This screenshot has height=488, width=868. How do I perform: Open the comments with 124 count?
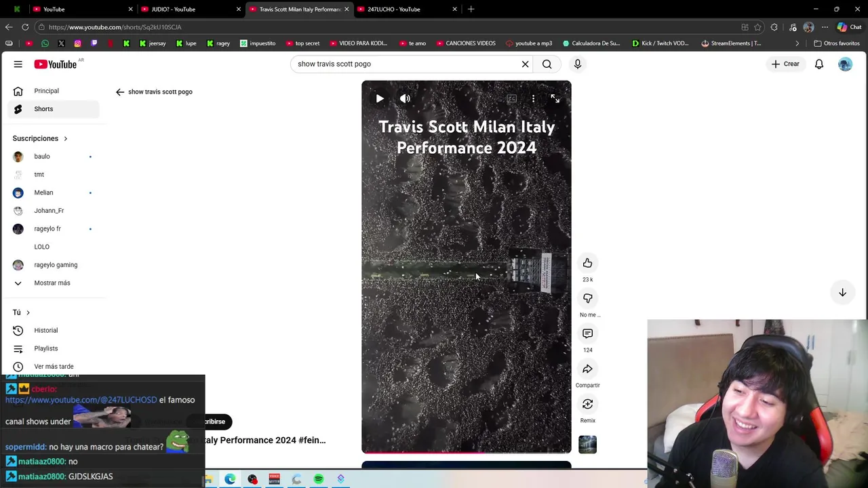click(x=587, y=333)
